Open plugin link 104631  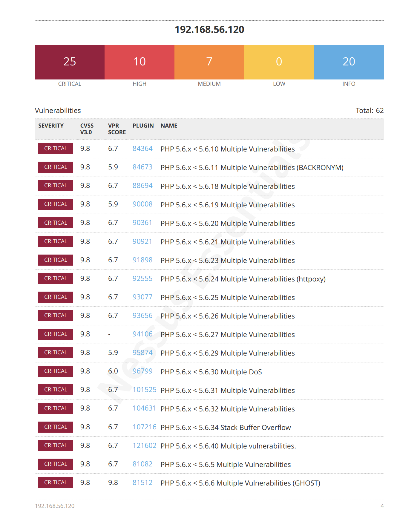point(145,408)
